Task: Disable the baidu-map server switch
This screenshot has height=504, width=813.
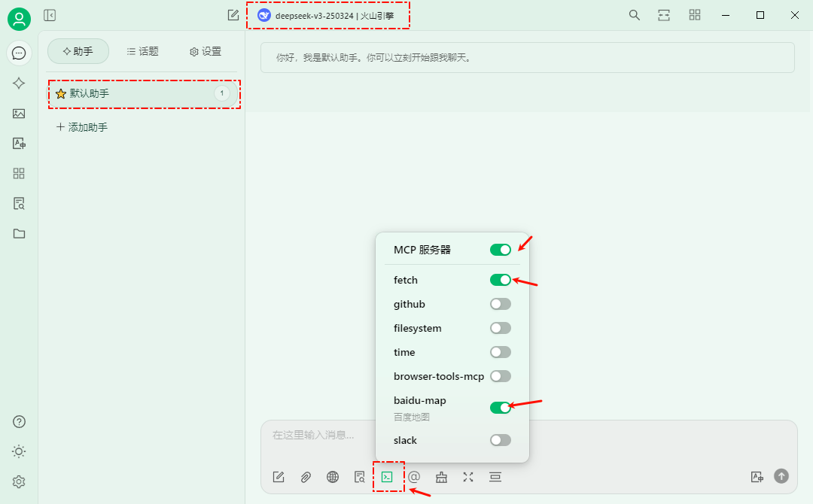Action: 501,408
